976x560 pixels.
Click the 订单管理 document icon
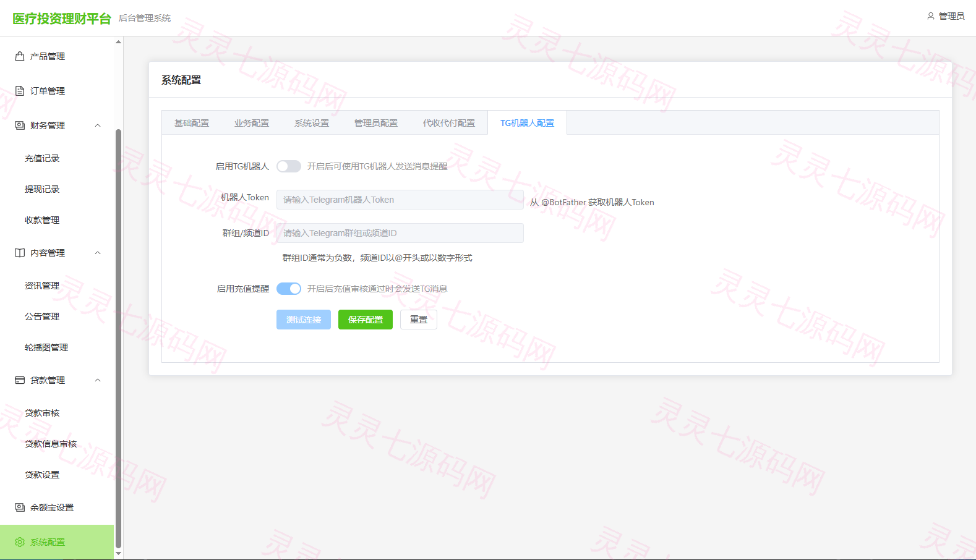click(20, 91)
